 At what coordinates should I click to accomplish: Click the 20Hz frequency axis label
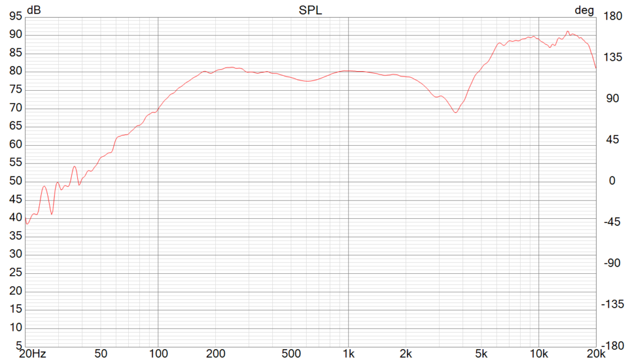pyautogui.click(x=33, y=354)
